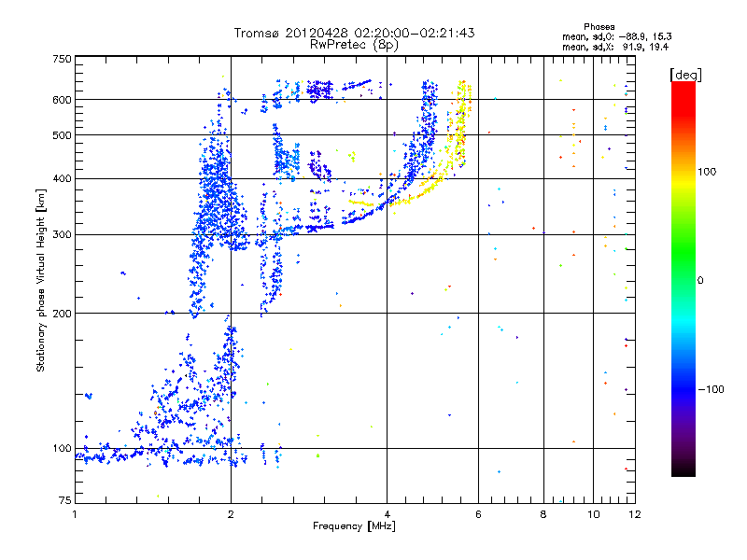
Task: Click the '200' y-axis tick label
Action: [62, 314]
